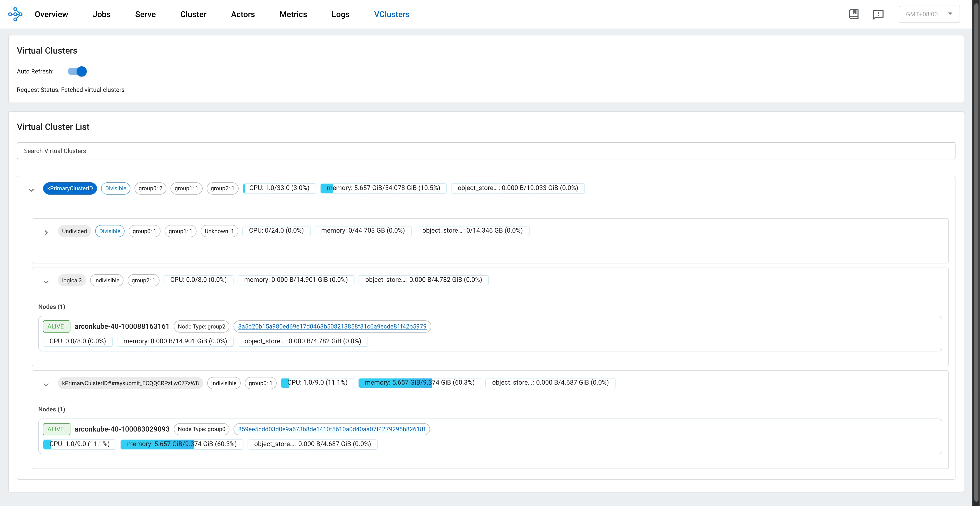This screenshot has height=506, width=980.
Task: Navigate to the Actors tab
Action: pyautogui.click(x=243, y=14)
